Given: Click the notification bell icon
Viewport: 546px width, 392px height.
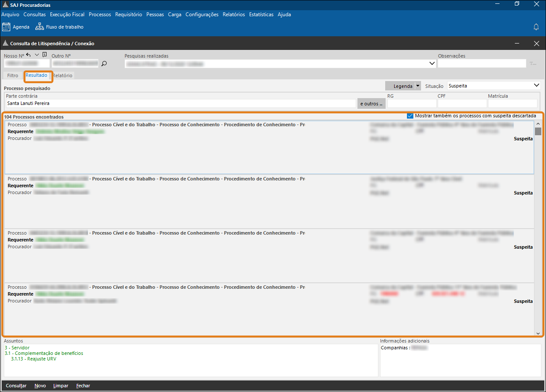Looking at the screenshot, I should pos(536,27).
